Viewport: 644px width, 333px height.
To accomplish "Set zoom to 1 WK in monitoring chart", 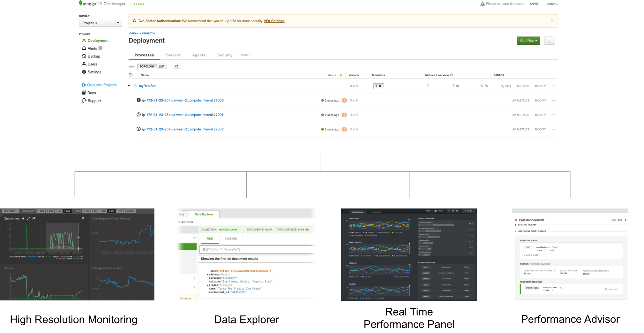I will (x=86, y=211).
